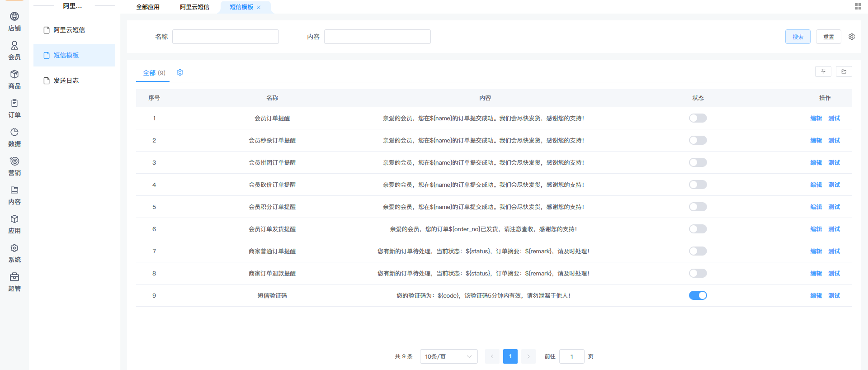868x370 pixels.
Task: Click 测试 for 商家普通订单提醒
Action: [834, 251]
